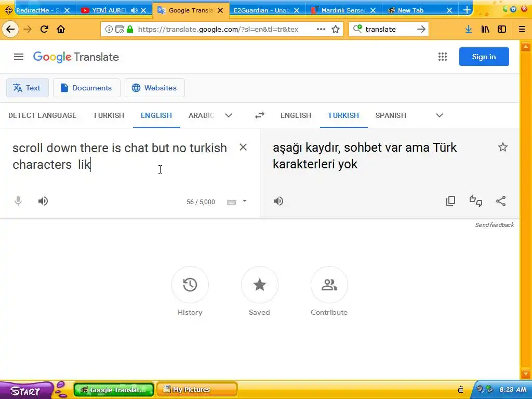
Task: Click the Google Translate taskbar button
Action: pos(114,390)
